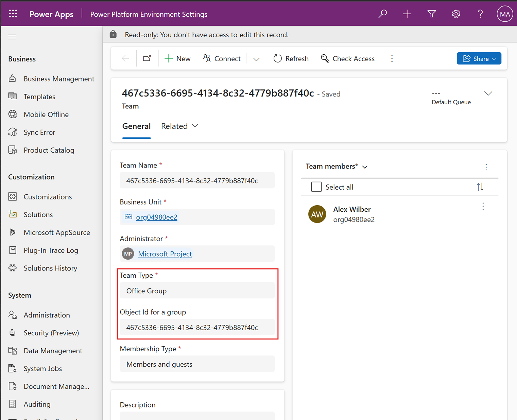Click the Team Name input field
Screen dimensions: 517x420
click(197, 180)
